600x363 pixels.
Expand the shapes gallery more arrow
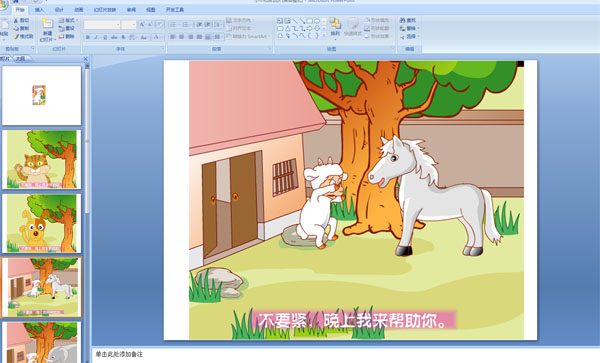[324, 36]
